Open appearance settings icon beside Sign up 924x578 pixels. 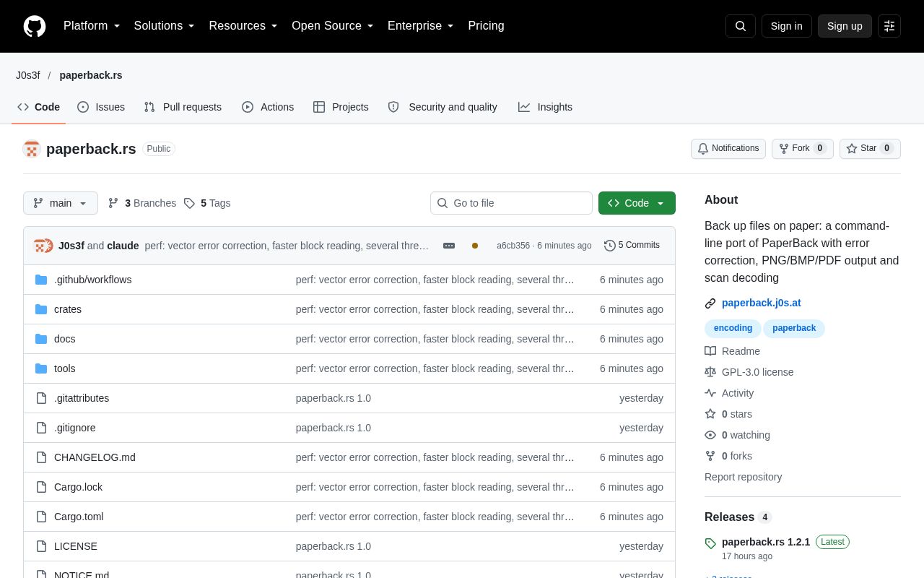pos(889,26)
